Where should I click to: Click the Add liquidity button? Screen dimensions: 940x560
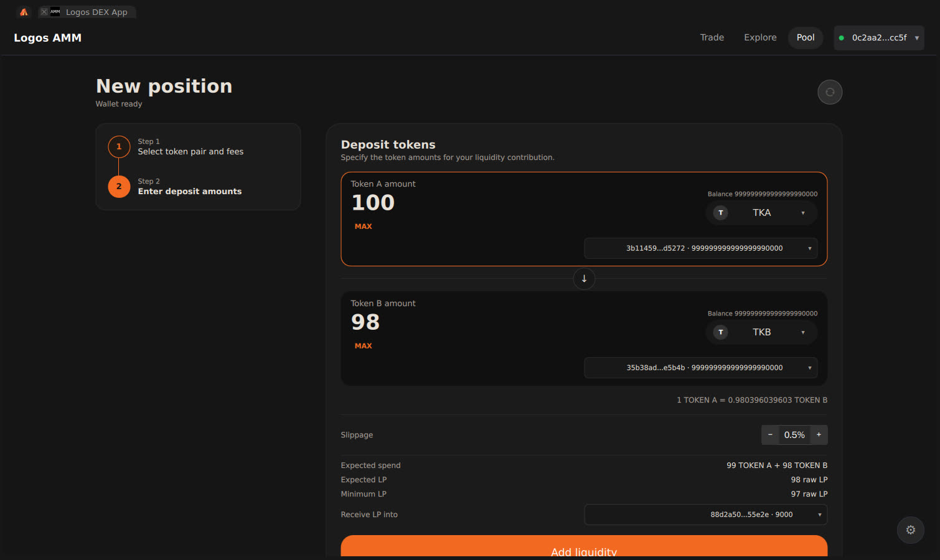pos(584,547)
